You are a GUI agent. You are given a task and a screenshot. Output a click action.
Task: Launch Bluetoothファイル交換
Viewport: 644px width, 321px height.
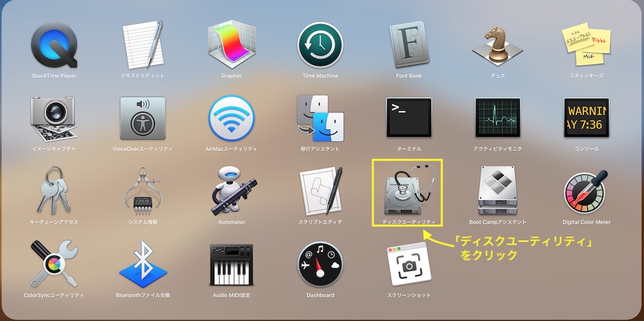point(143,264)
